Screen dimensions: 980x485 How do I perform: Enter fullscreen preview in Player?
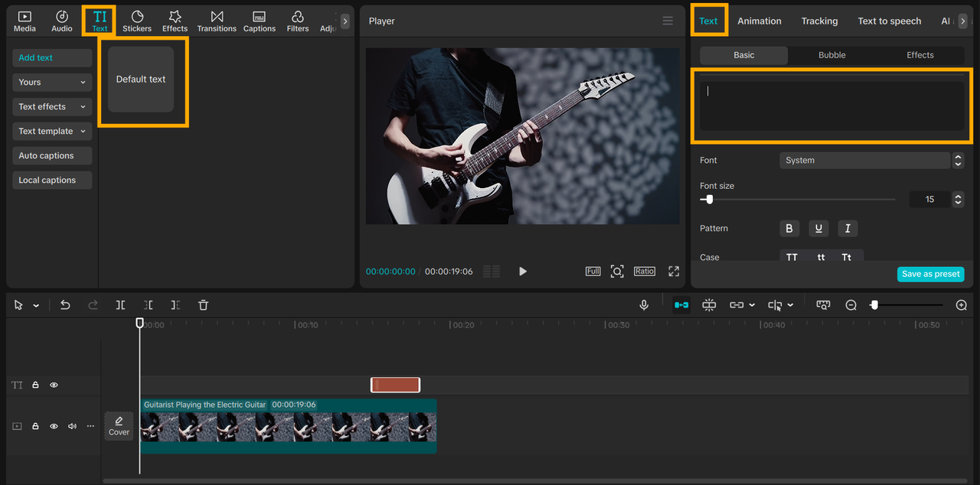[674, 272]
